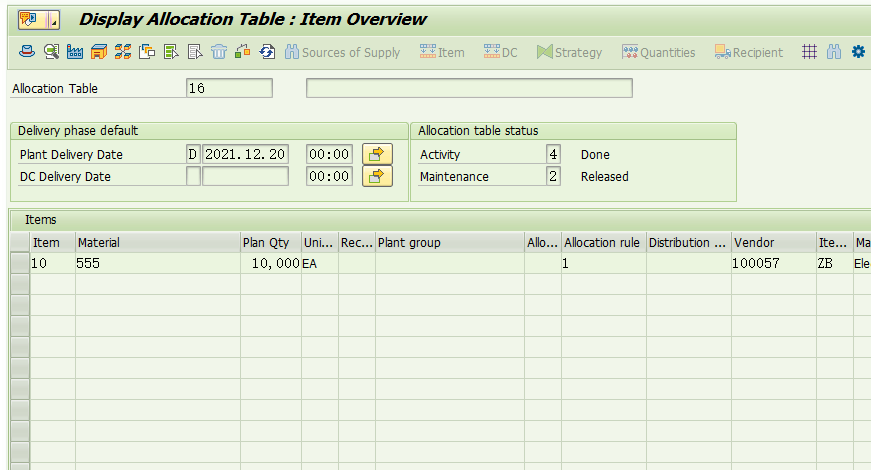Select the row selector for item 10

(x=20, y=263)
